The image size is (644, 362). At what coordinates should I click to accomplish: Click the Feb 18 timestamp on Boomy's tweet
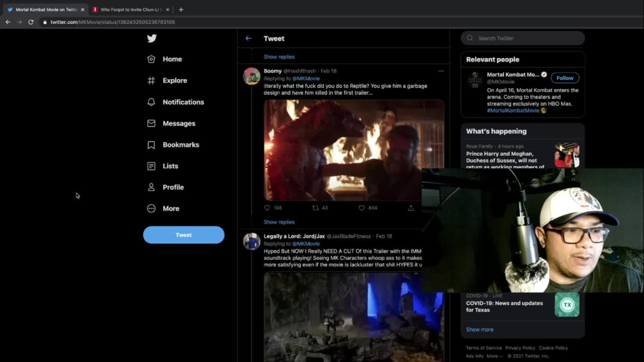click(329, 71)
